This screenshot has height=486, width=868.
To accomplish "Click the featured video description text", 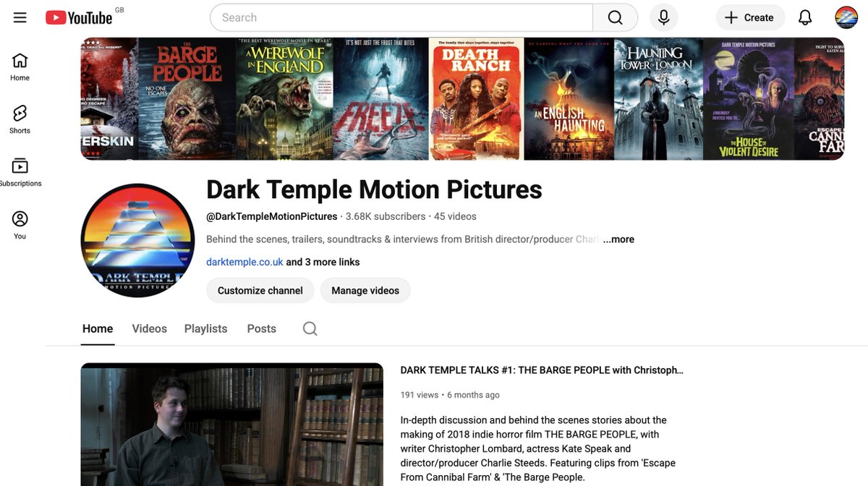I will [x=537, y=448].
